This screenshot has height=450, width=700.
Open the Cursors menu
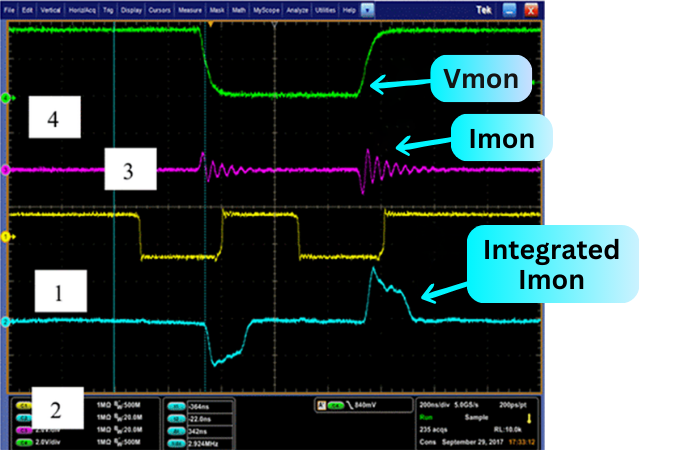tap(159, 7)
